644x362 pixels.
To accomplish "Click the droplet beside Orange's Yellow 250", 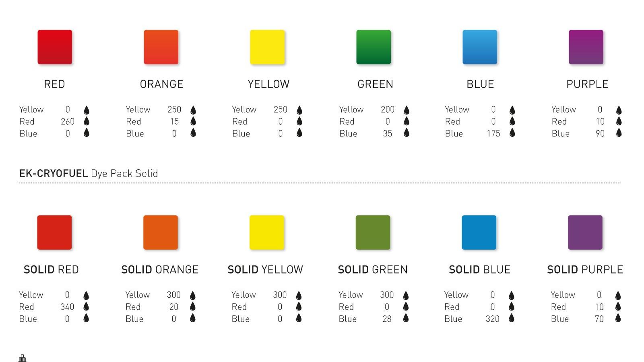I will [x=193, y=110].
